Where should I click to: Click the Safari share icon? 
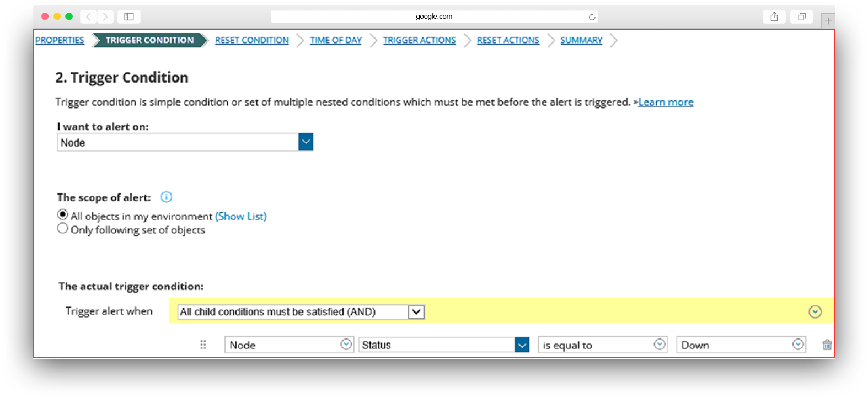coord(774,17)
